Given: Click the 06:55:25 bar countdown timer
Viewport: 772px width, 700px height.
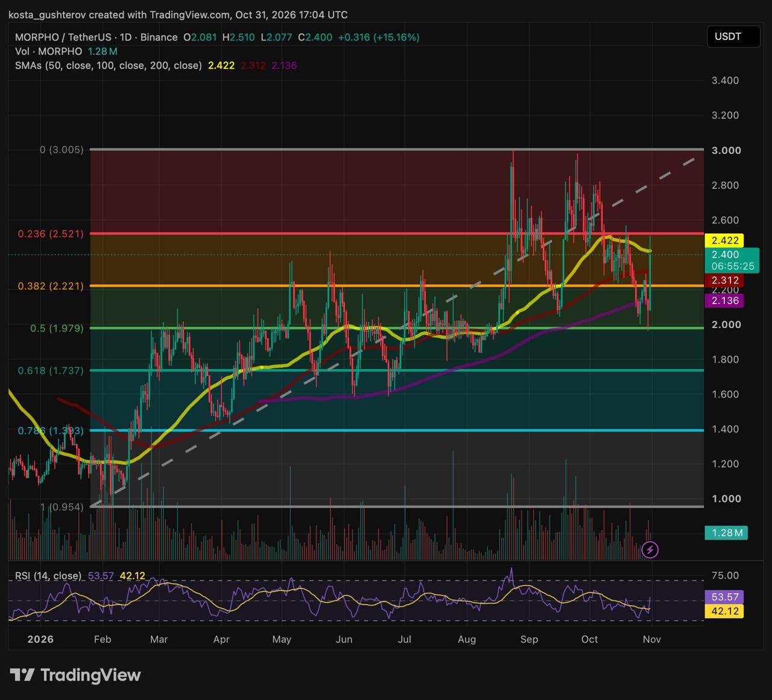Looking at the screenshot, I should pyautogui.click(x=732, y=266).
